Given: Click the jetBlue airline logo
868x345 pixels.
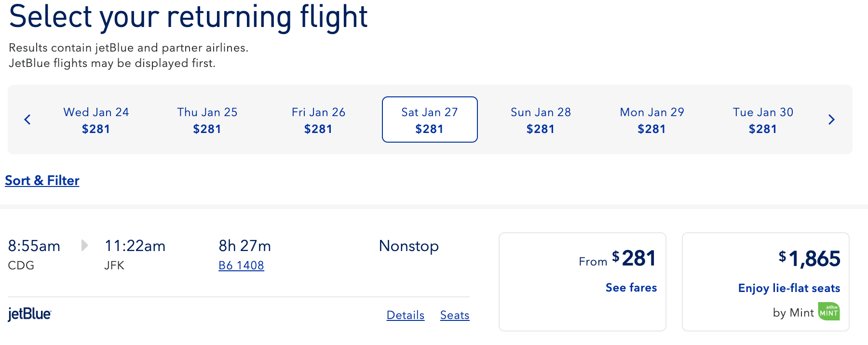Looking at the screenshot, I should point(29,314).
